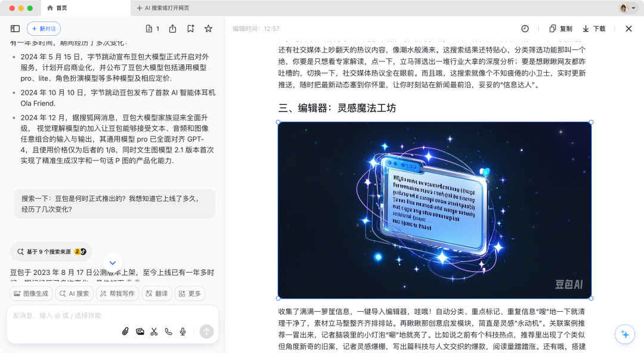Collapse the sidebar with the panel toggle

click(x=15, y=28)
